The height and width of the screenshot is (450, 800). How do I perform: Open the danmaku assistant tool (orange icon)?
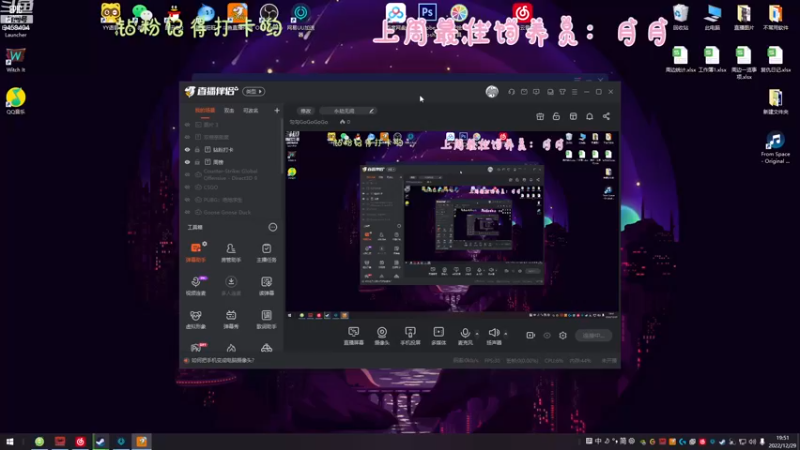196,252
